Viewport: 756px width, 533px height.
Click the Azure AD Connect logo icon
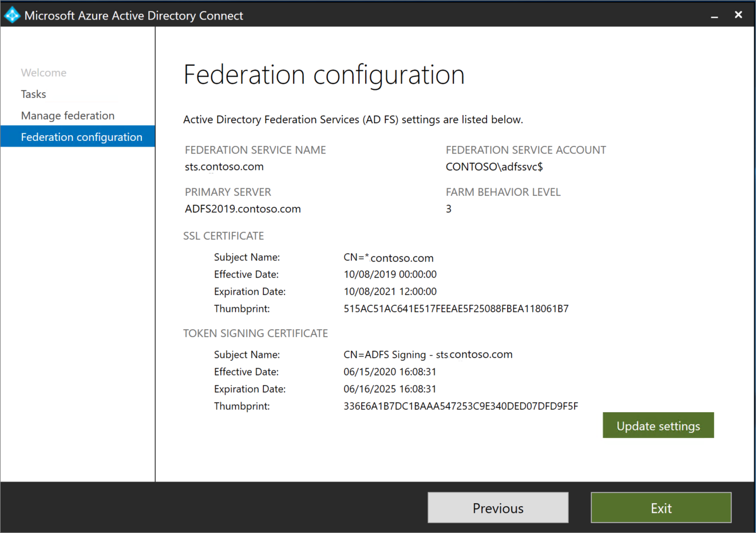click(x=11, y=15)
